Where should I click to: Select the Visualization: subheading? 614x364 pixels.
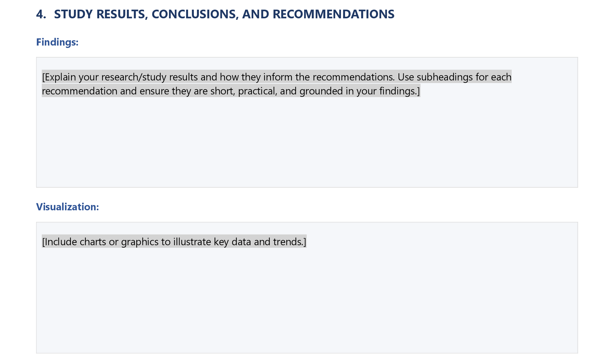(67, 207)
